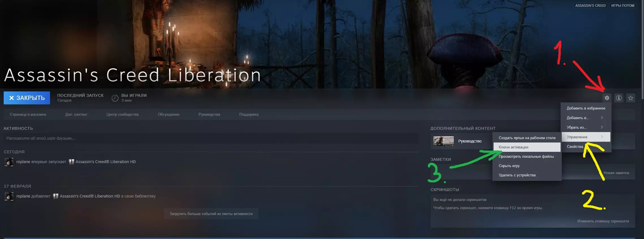This screenshot has width=644, height=239.
Task: Expand the Добавить в… submenu
Action: coord(586,118)
